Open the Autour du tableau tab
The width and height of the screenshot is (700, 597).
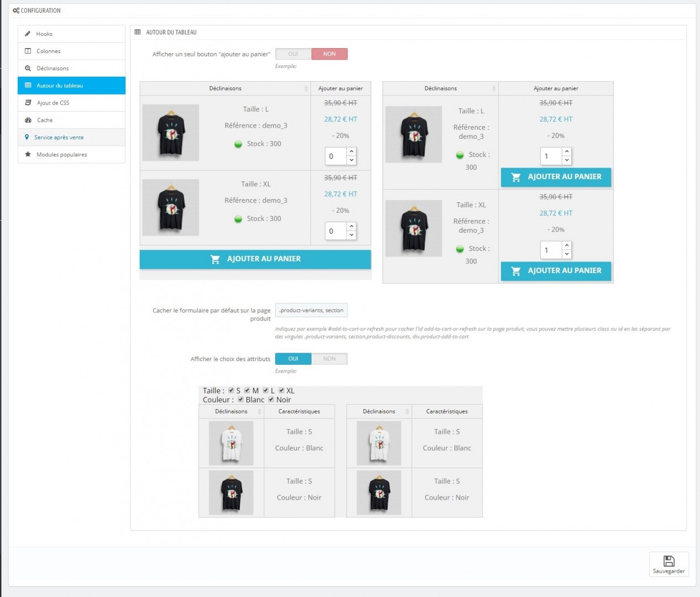[60, 86]
